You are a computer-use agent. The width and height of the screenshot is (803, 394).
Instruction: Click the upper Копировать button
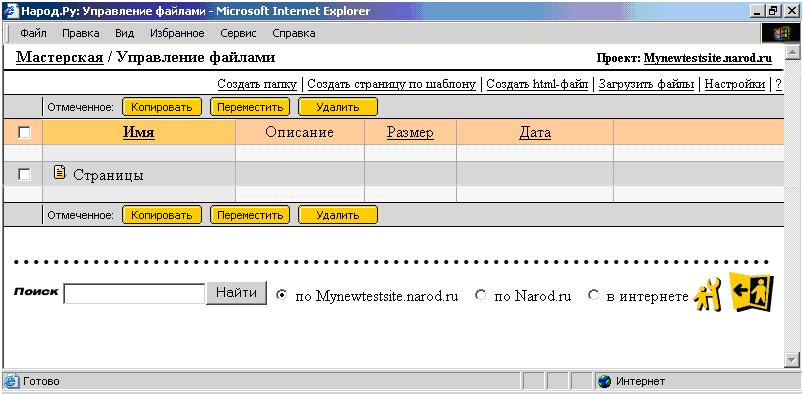162,108
